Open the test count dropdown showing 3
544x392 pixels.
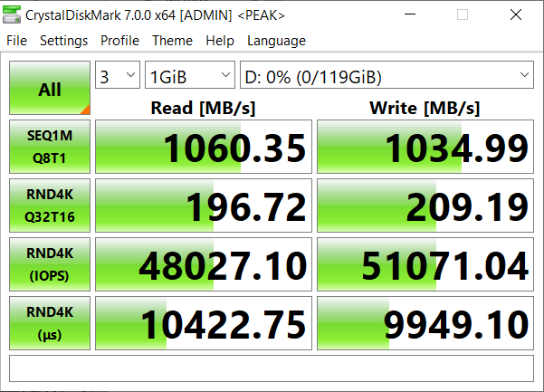(x=118, y=77)
